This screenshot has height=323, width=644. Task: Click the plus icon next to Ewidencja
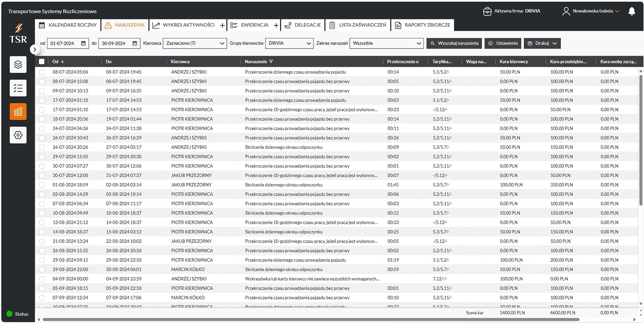pyautogui.click(x=276, y=25)
